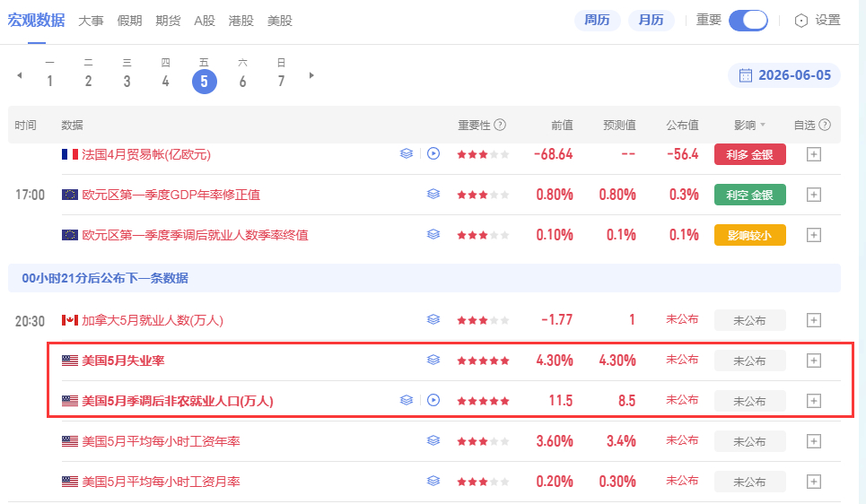Switch to the 假期 tab

click(130, 21)
